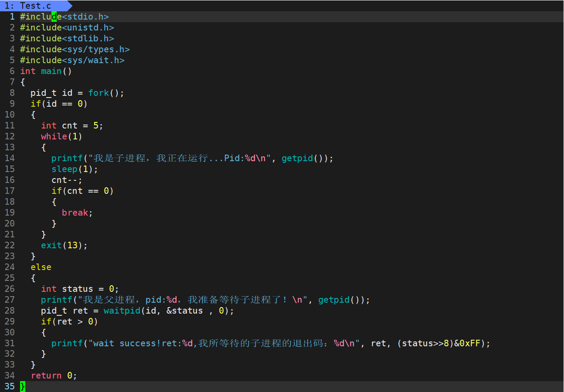Click the 'while(1)' loop line
The width and height of the screenshot is (564, 392).
click(x=61, y=136)
